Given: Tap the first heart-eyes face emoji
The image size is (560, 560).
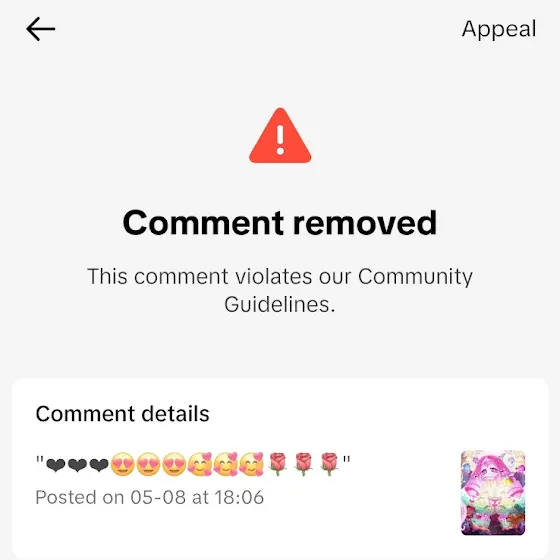Looking at the screenshot, I should [122, 464].
